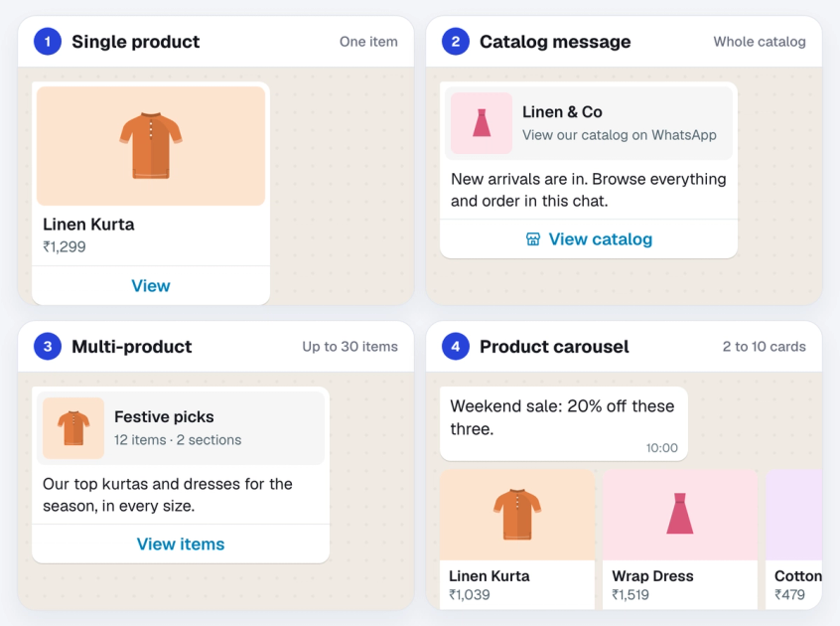Click the Linen & Co business name

(562, 111)
